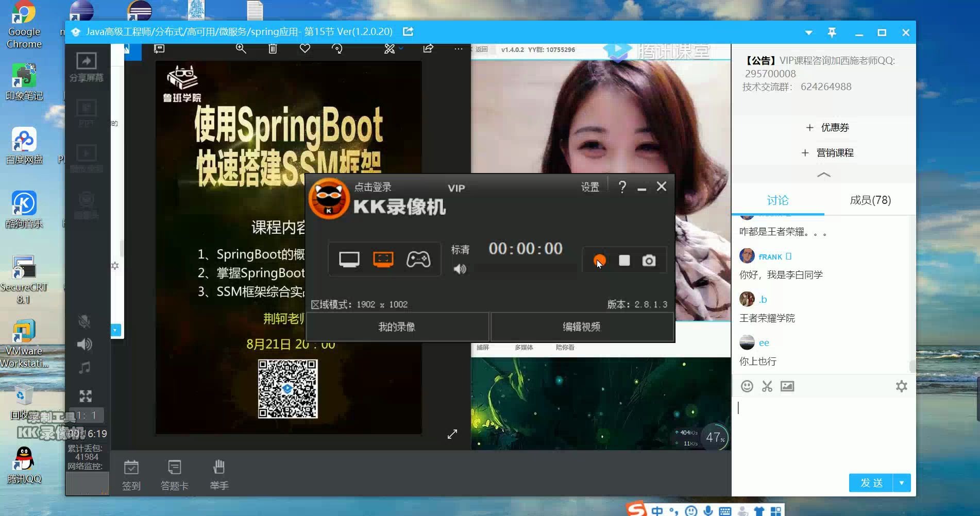This screenshot has width=980, height=516.
Task: Click the SecureCRT 8.1 desktop icon
Action: 24,280
